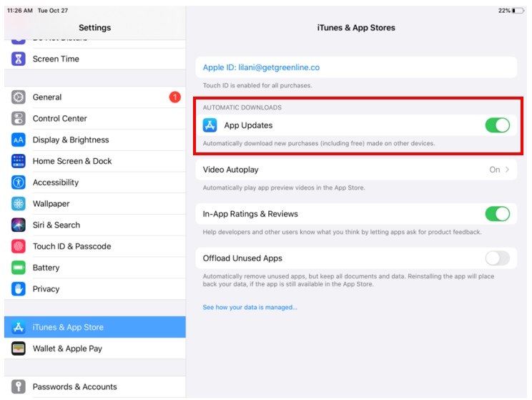Expand Video Autoplay options chevron

pos(507,170)
